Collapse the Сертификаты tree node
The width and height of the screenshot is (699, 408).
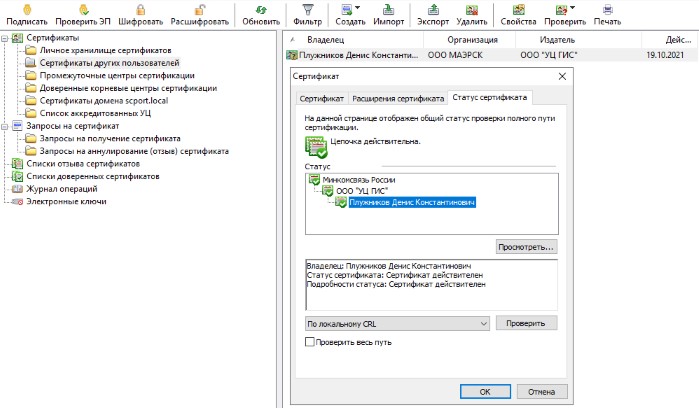coord(6,38)
